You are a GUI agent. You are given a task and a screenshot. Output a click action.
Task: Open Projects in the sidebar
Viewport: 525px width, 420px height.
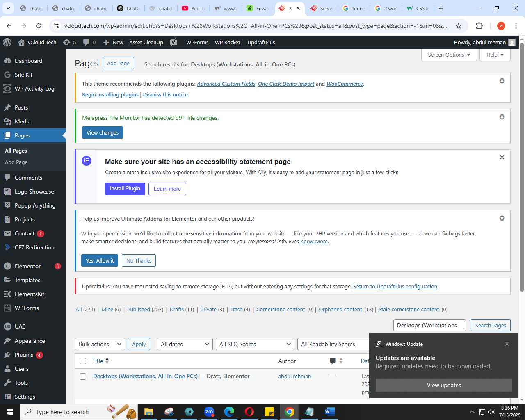(x=25, y=219)
